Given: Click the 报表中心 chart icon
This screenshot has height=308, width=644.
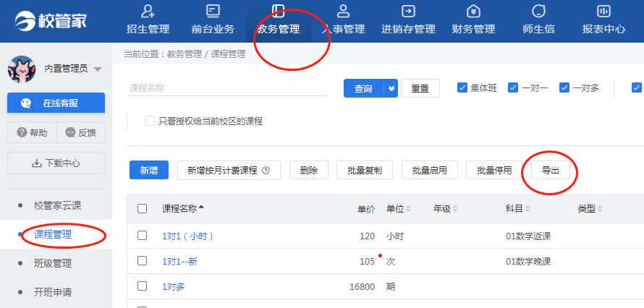Looking at the screenshot, I should pos(603,11).
